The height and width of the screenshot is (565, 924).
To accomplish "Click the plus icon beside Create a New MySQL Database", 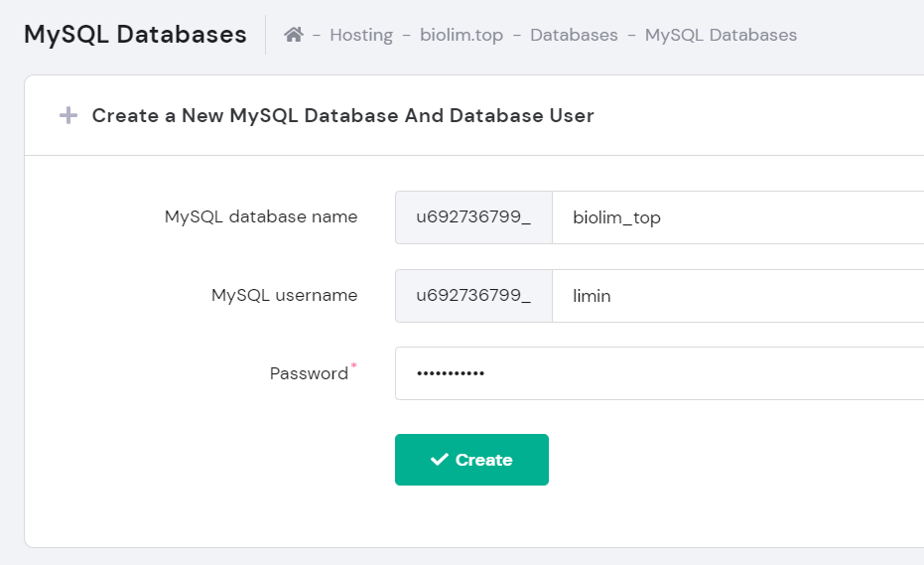I will (68, 115).
